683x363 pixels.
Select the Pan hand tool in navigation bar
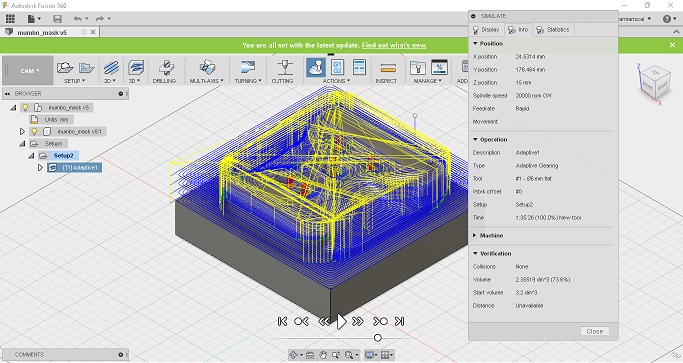pos(323,355)
